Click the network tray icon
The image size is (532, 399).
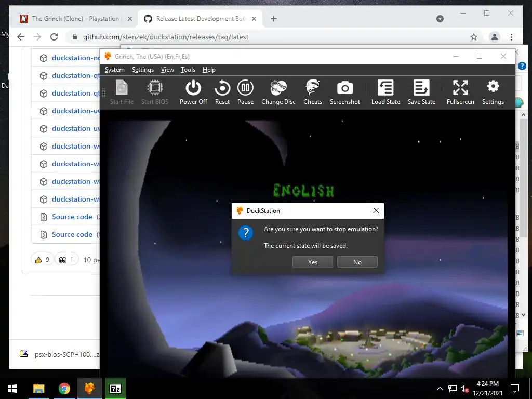tap(453, 389)
